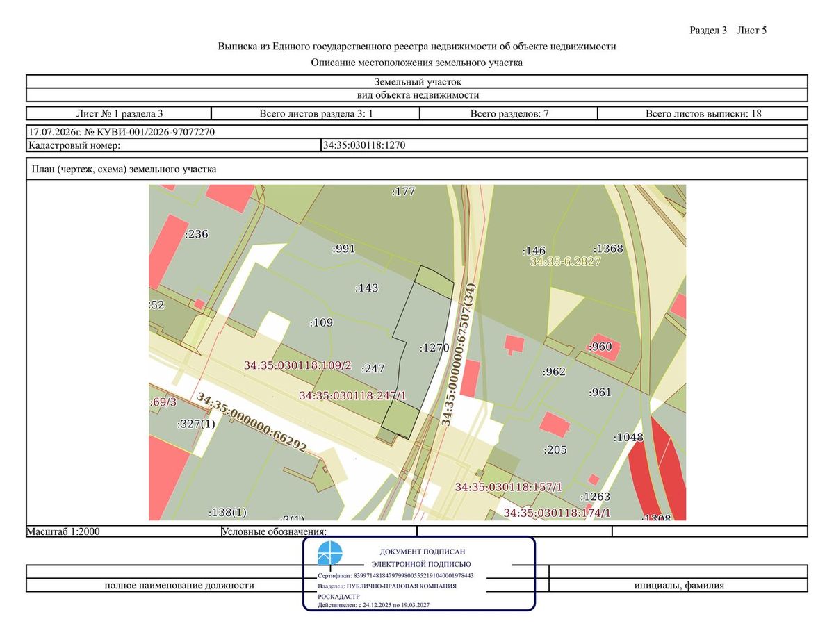Click the stamp text 'ДОКУМЕНТ ПОДПИСАН'
The width and height of the screenshot is (834, 644).
tap(422, 551)
